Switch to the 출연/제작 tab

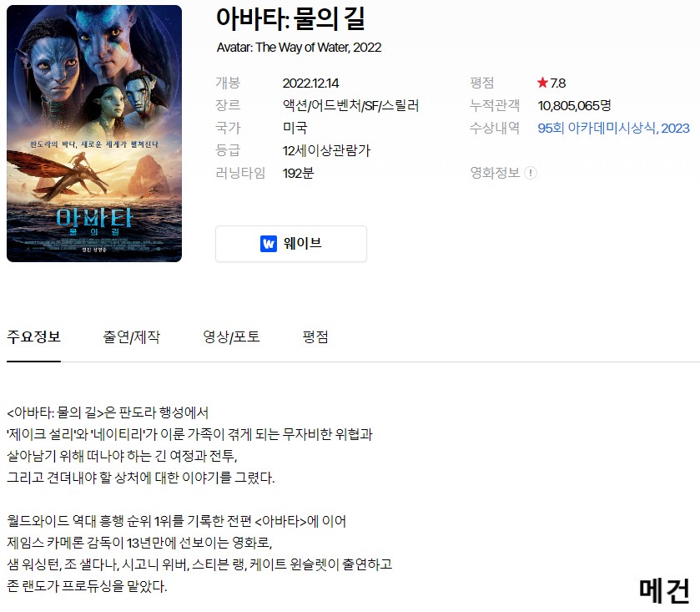click(x=131, y=336)
